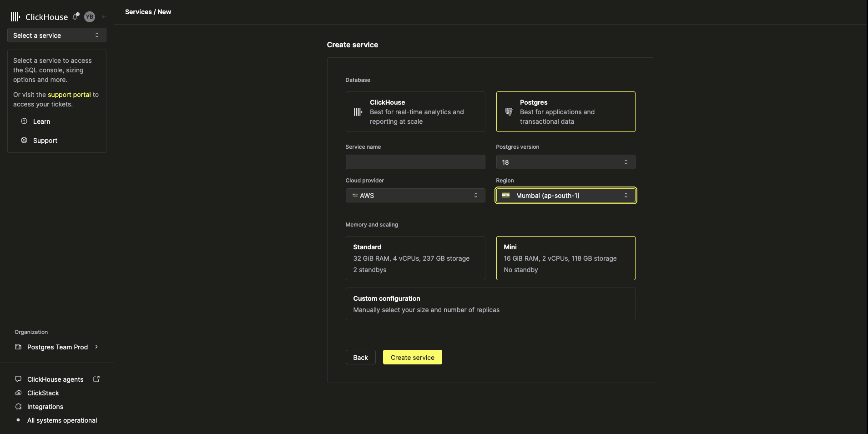The height and width of the screenshot is (434, 868).
Task: Expand the Postgres Team Prod chevron
Action: pos(96,347)
